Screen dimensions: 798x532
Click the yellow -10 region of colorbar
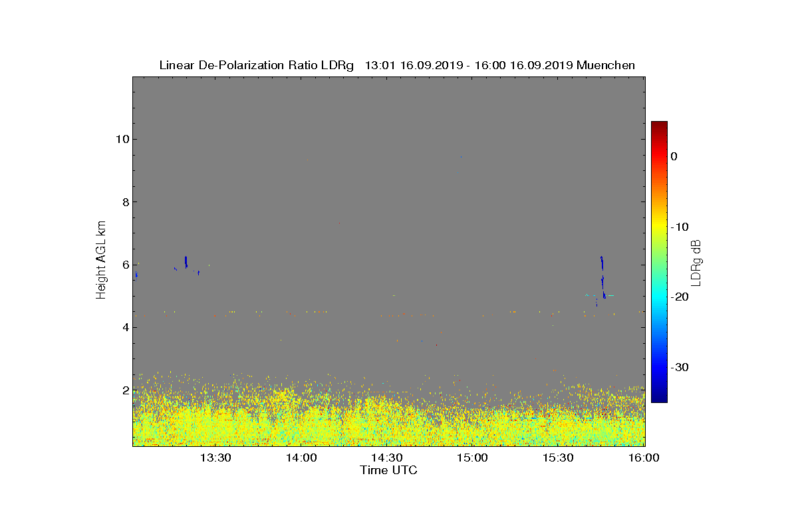tap(659, 227)
